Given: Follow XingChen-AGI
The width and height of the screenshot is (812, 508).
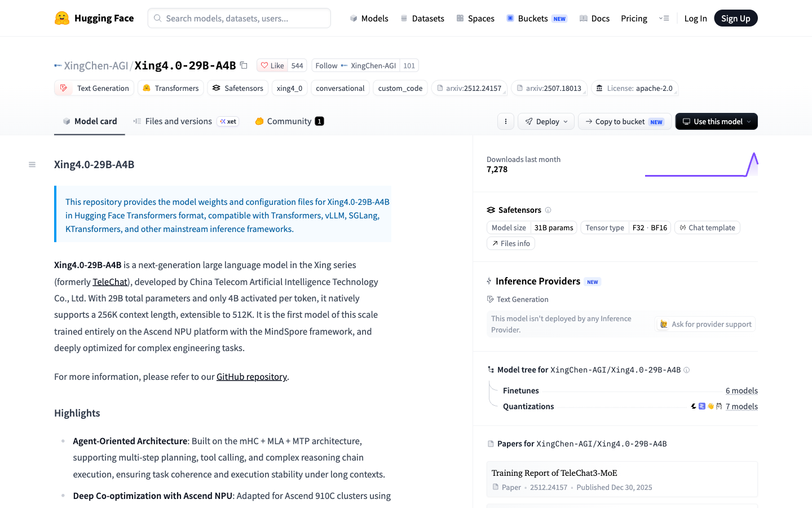Looking at the screenshot, I should tap(356, 65).
